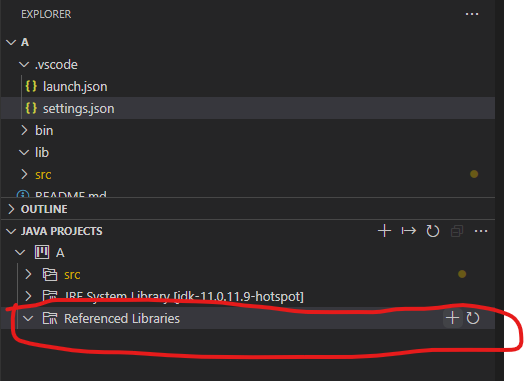Click src source folder icon in Java Projects
This screenshot has width=525, height=381.
click(50, 275)
